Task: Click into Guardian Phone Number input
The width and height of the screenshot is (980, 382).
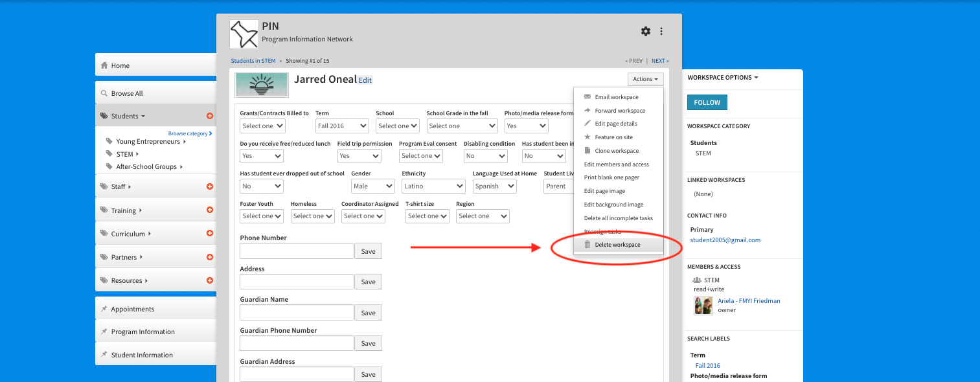Action: pyautogui.click(x=297, y=343)
